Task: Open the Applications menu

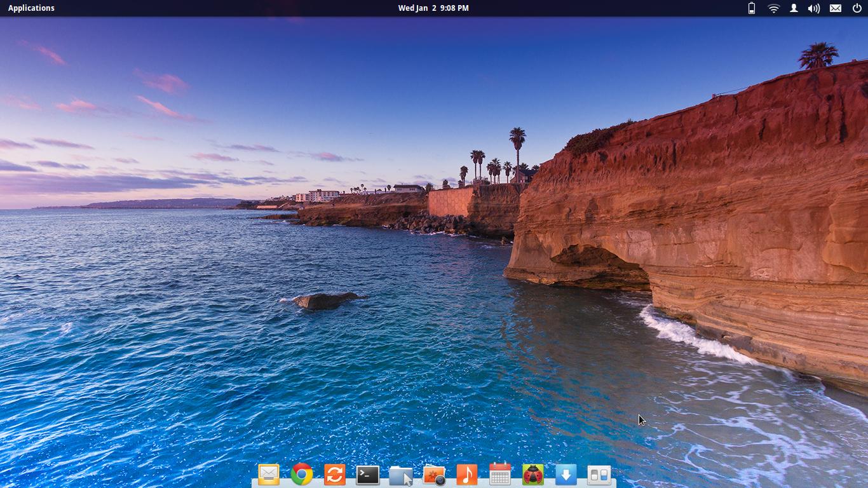Action: (x=31, y=8)
